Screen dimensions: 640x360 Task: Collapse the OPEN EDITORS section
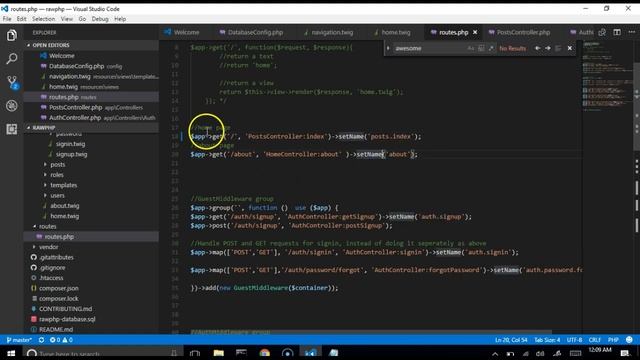click(51, 45)
